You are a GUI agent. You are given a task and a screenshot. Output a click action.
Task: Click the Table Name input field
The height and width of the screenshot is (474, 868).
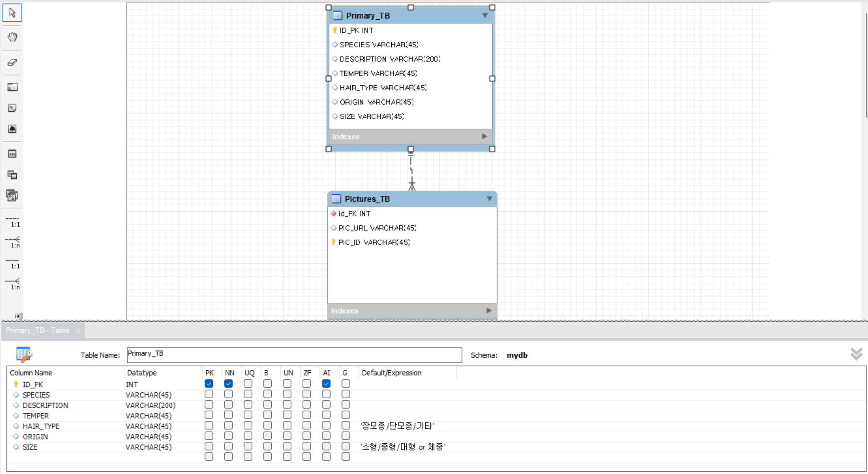tap(294, 355)
